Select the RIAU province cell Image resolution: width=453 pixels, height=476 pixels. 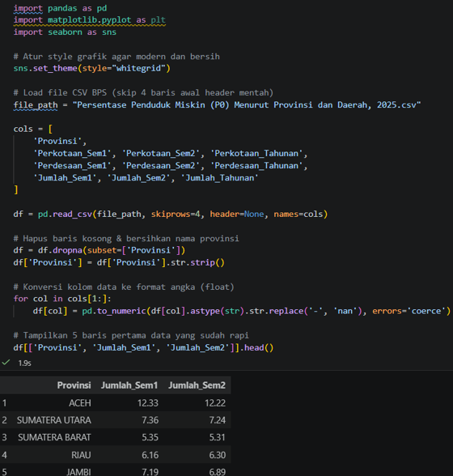tap(81, 455)
